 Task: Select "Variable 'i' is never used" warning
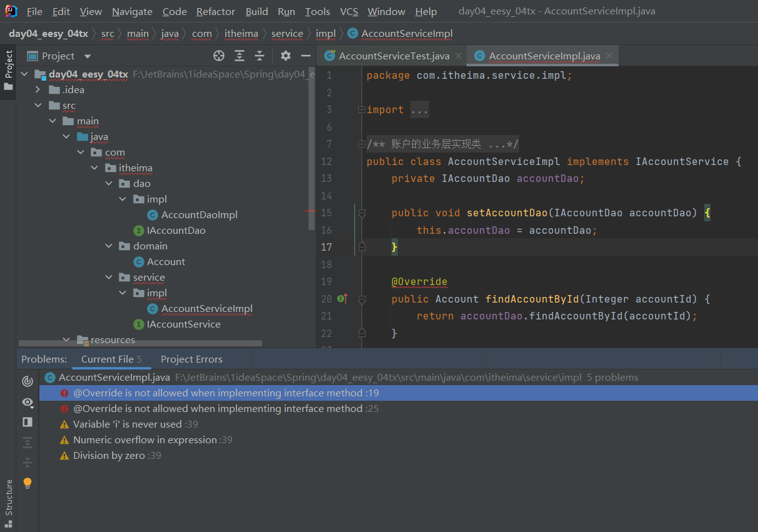tap(397, 424)
